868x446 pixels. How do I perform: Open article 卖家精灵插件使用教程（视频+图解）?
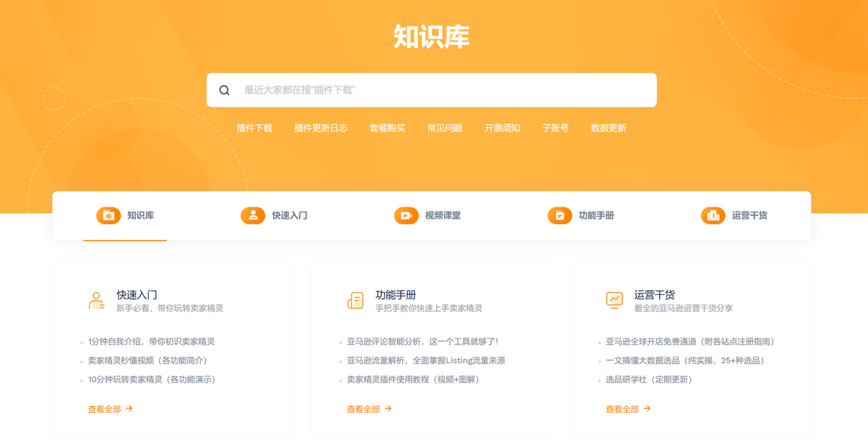pos(415,380)
